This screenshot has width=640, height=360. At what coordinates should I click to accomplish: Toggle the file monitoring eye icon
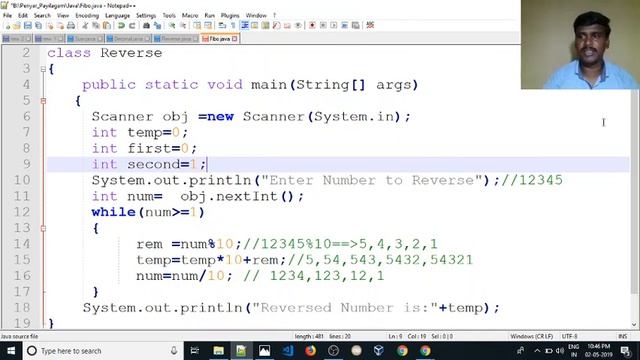(x=298, y=25)
